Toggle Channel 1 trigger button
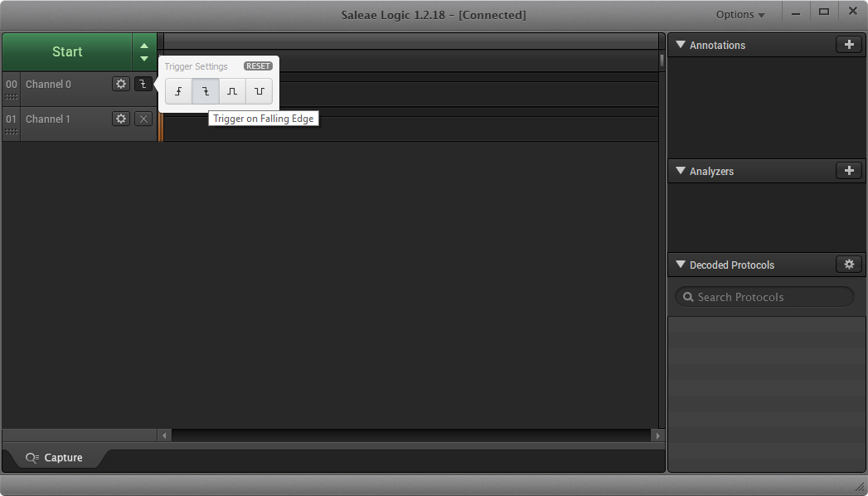868x496 pixels. pyautogui.click(x=143, y=119)
